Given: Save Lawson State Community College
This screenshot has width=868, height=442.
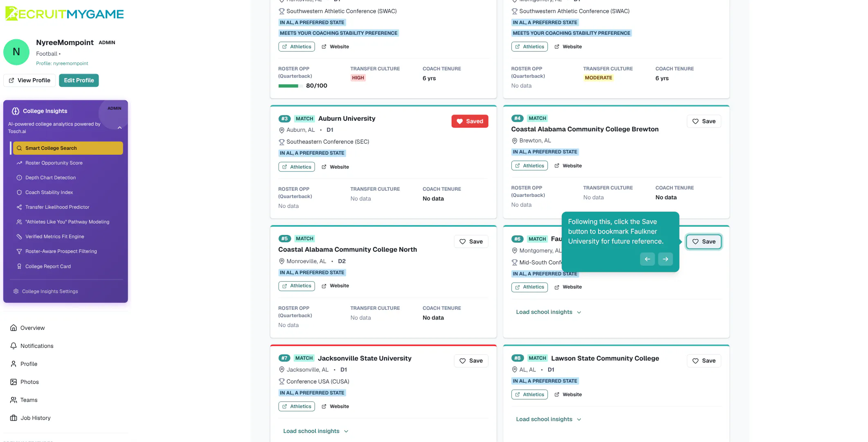Looking at the screenshot, I should pyautogui.click(x=704, y=361).
